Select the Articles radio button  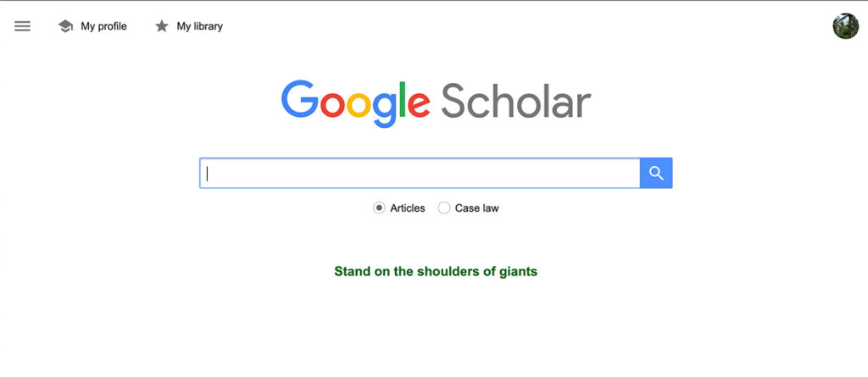379,208
